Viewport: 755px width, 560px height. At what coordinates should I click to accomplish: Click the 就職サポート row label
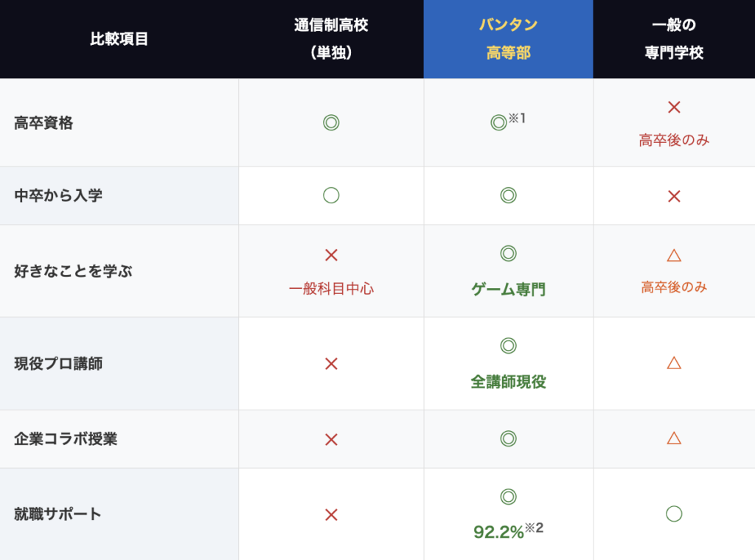(58, 514)
